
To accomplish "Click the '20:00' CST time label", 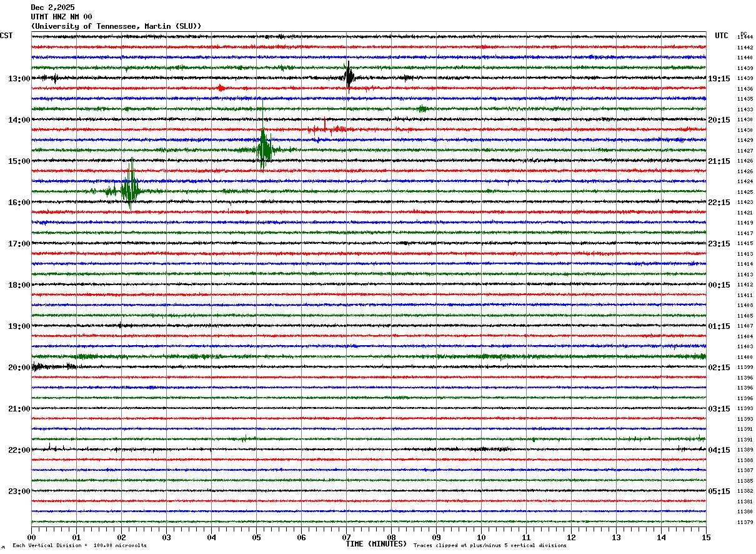I will click(x=19, y=367).
